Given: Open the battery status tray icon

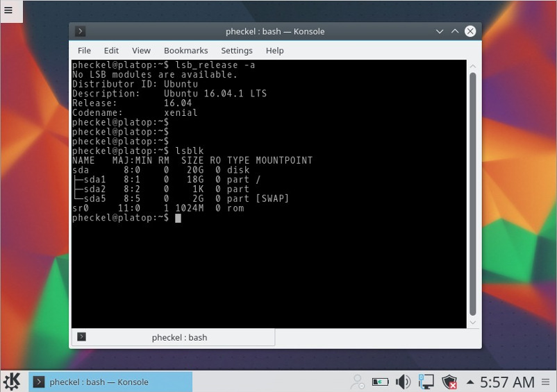Looking at the screenshot, I should (x=380, y=382).
